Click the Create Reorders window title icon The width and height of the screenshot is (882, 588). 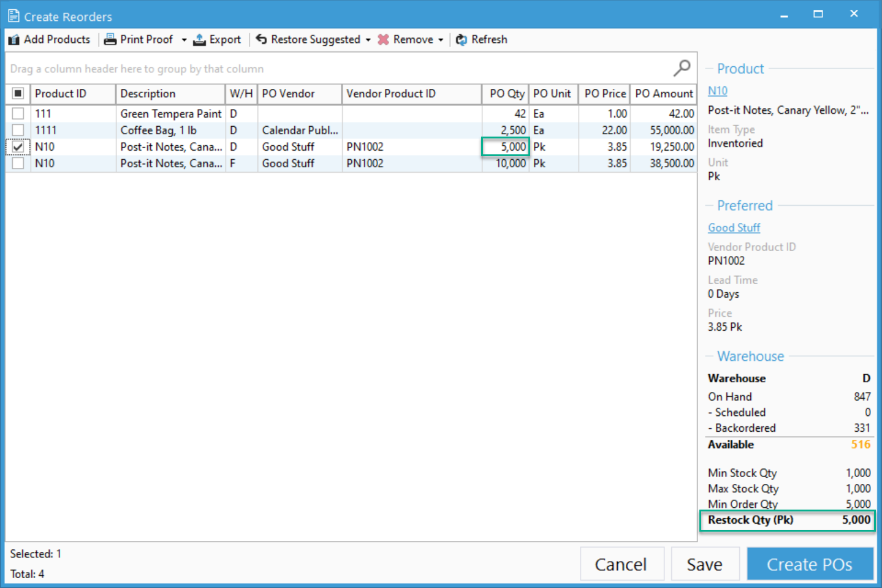[x=13, y=16]
